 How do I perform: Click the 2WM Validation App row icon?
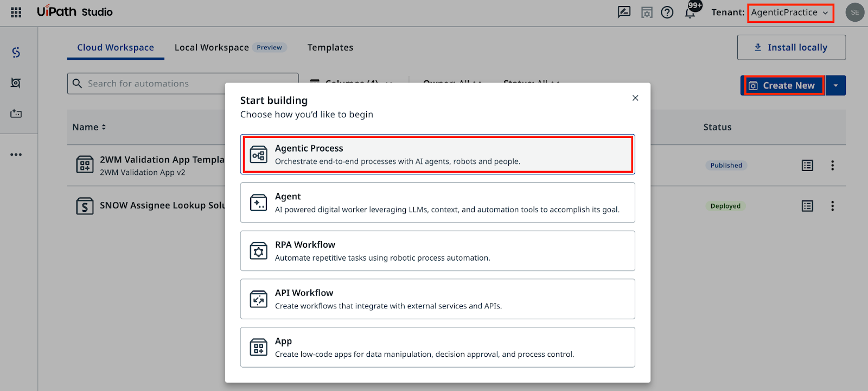pos(85,165)
